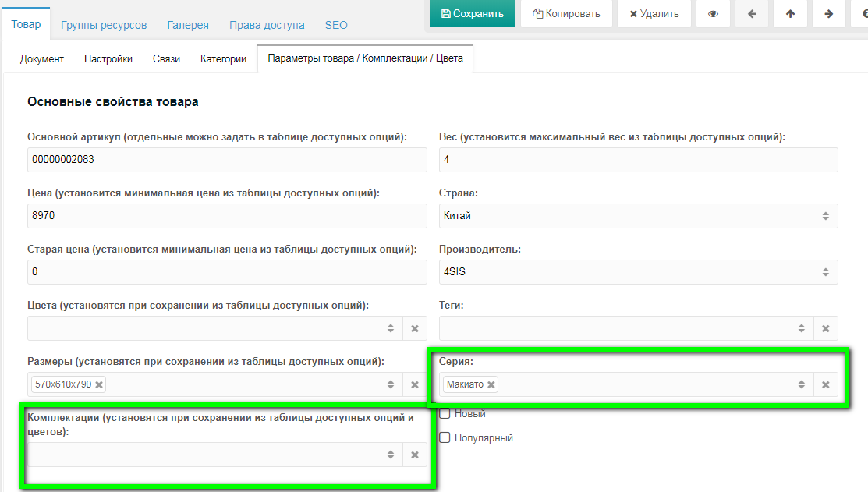This screenshot has width=868, height=492.
Task: Switch to the Настройки subtab
Action: [x=108, y=58]
